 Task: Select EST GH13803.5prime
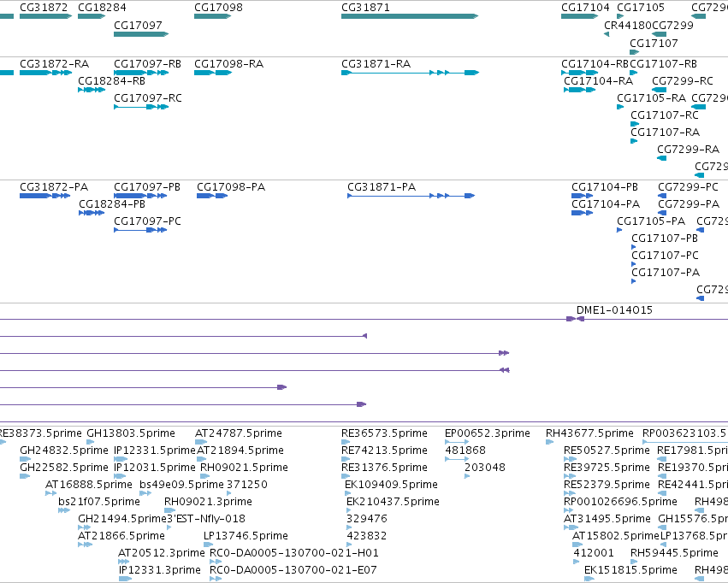pos(91,442)
